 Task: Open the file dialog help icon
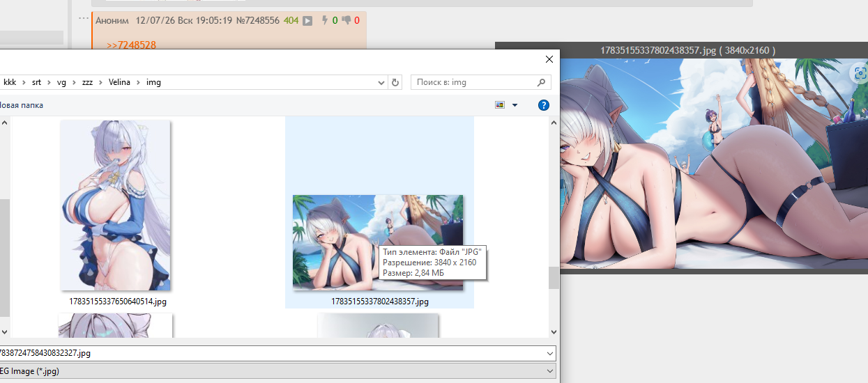(544, 105)
